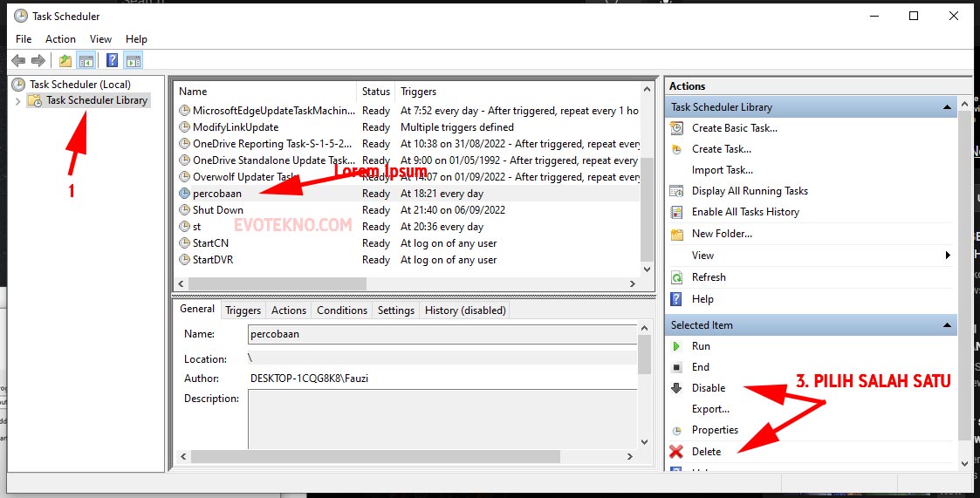
Task: Open the Action menu
Action: click(x=60, y=39)
